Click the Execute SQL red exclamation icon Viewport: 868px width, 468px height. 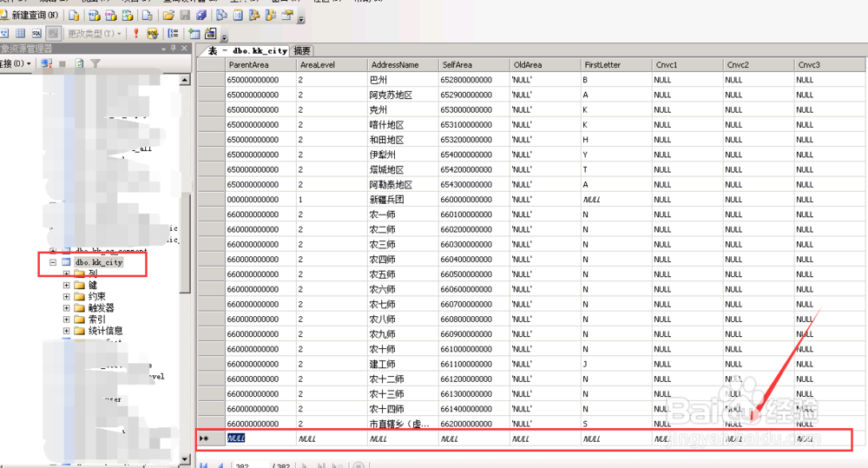click(135, 33)
